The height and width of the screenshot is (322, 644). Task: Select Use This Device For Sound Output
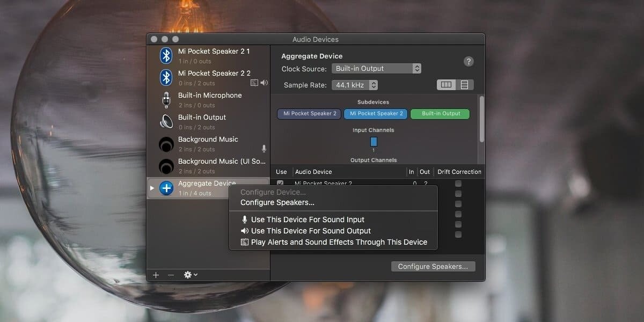pyautogui.click(x=310, y=231)
